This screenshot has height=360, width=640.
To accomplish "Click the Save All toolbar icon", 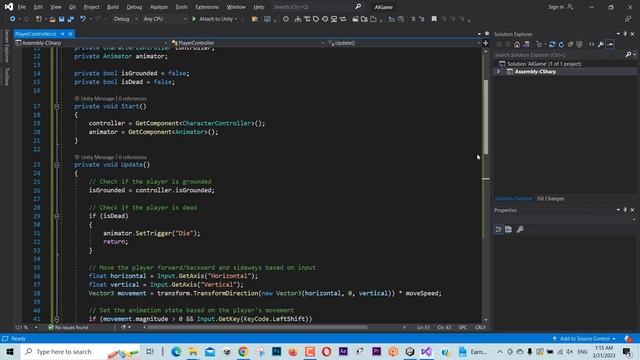I will tap(71, 19).
